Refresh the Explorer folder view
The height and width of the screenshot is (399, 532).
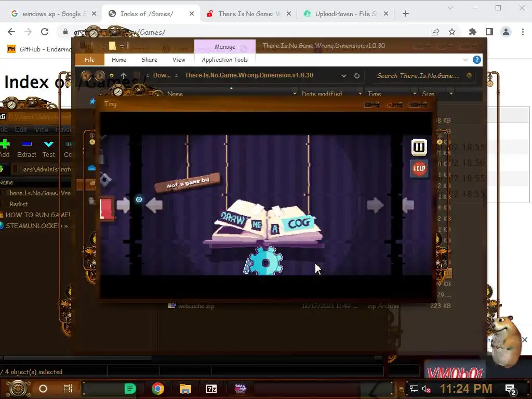(x=356, y=76)
